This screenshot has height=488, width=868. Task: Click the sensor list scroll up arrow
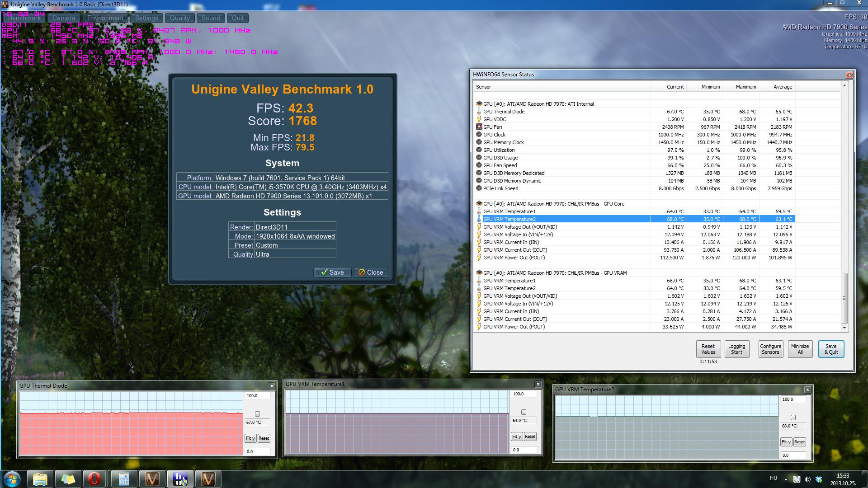[844, 85]
